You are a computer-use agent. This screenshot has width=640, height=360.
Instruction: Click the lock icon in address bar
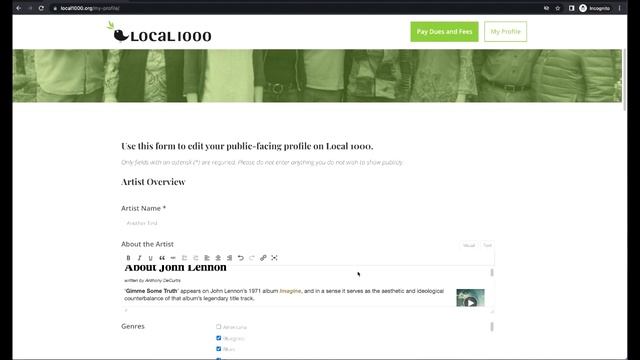point(55,8)
